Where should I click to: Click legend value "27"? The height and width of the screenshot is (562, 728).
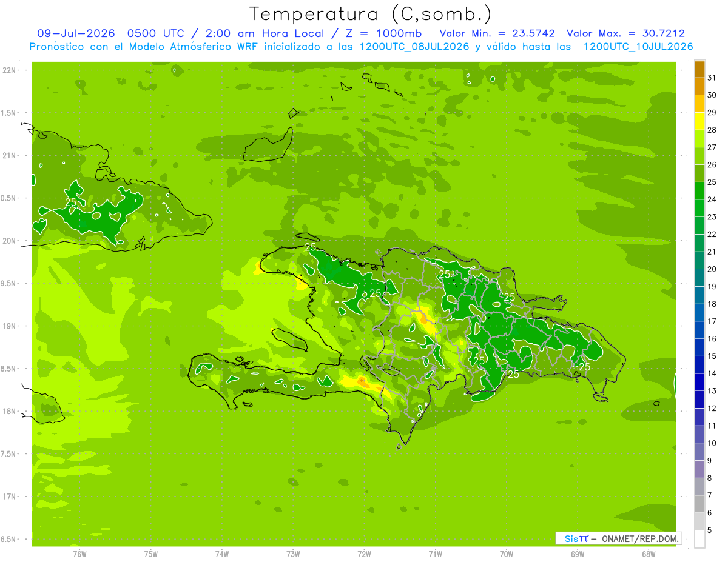pos(712,147)
